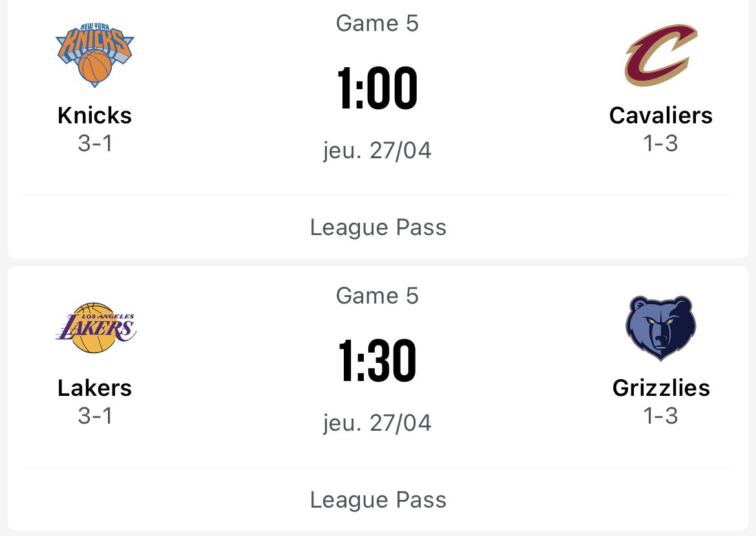Tap the Grizzlies 1-3 series record

tap(660, 416)
